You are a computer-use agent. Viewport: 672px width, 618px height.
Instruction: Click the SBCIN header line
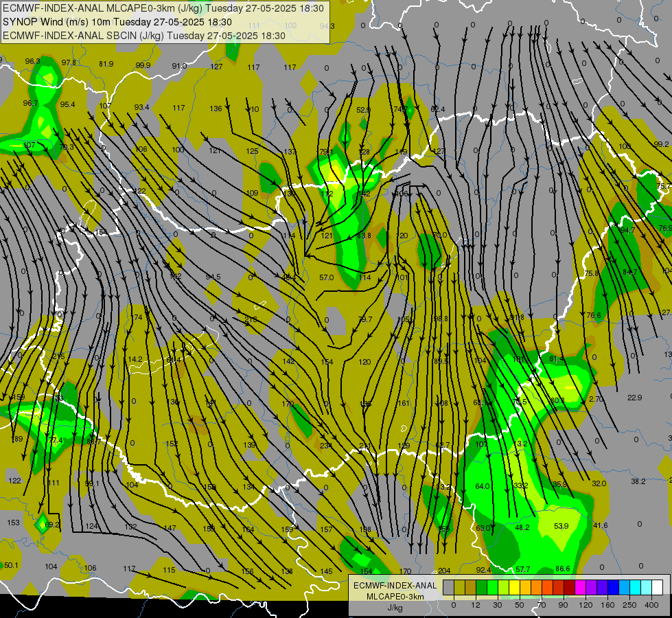coord(144,36)
